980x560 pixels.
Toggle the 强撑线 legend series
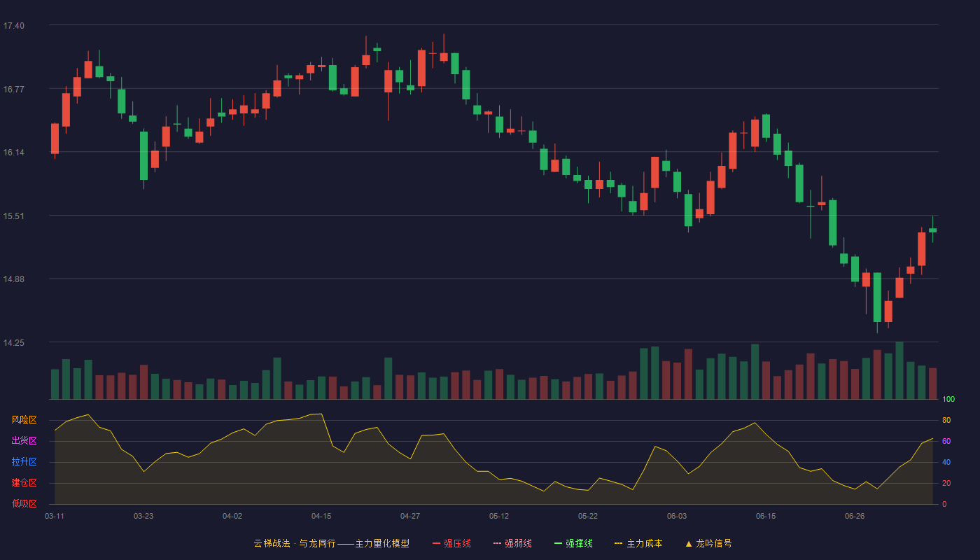(573, 543)
